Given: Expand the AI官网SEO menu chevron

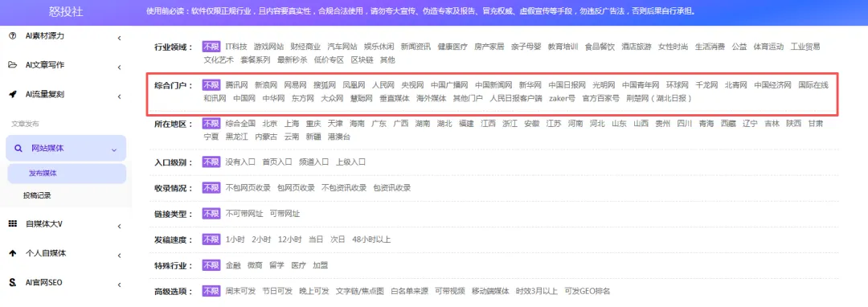Looking at the screenshot, I should click(x=119, y=284).
